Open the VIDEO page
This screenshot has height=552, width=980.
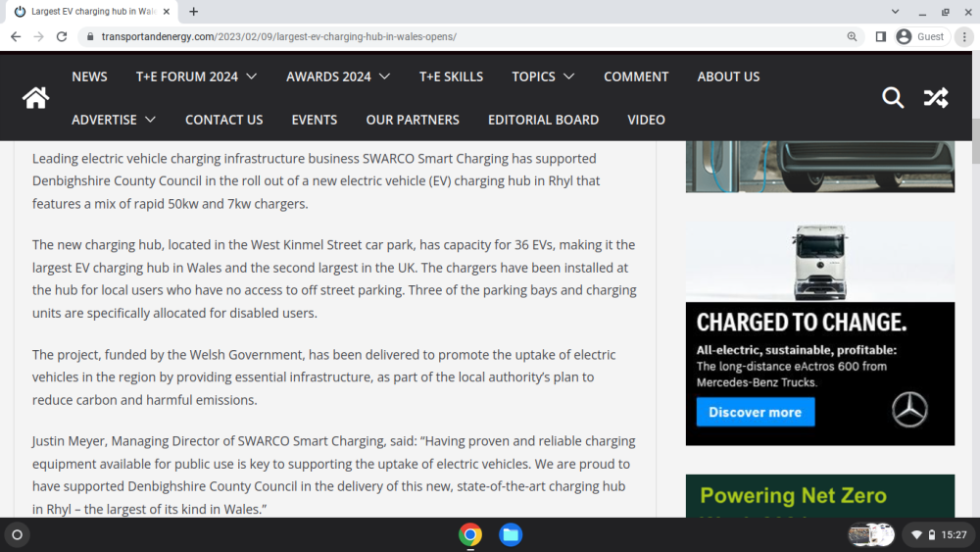pos(646,120)
